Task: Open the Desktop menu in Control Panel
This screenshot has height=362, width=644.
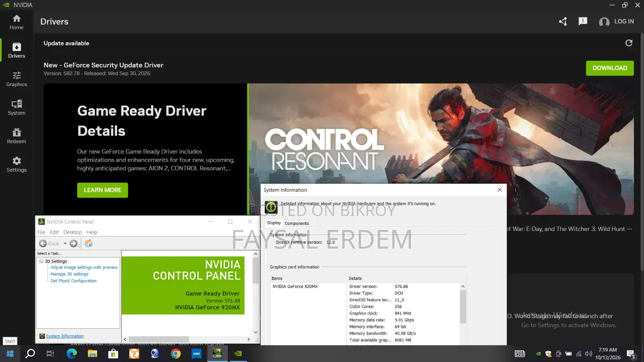Action: click(72, 232)
